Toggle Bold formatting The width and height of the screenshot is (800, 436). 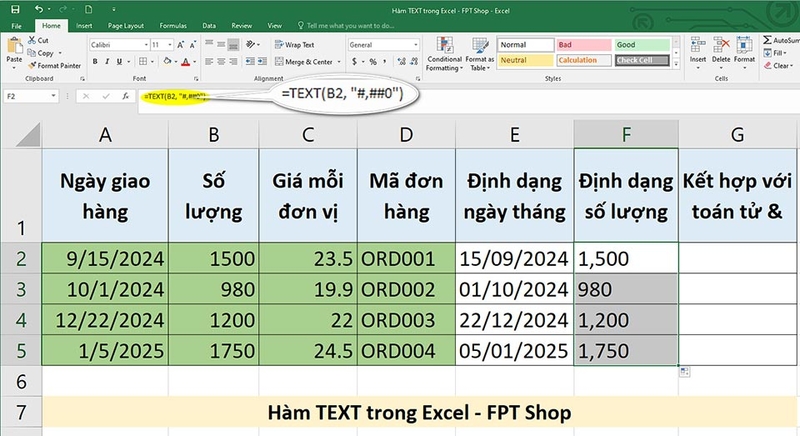coord(95,62)
